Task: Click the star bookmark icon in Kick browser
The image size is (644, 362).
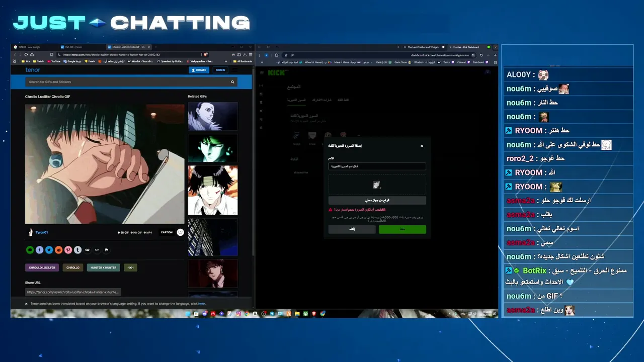Action: [x=286, y=55]
